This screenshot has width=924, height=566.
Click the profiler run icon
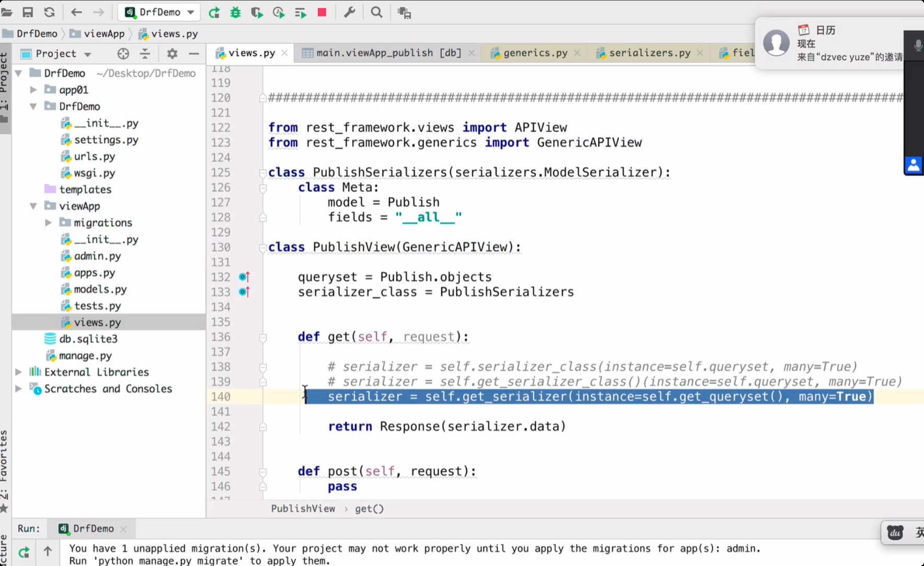coord(279,13)
